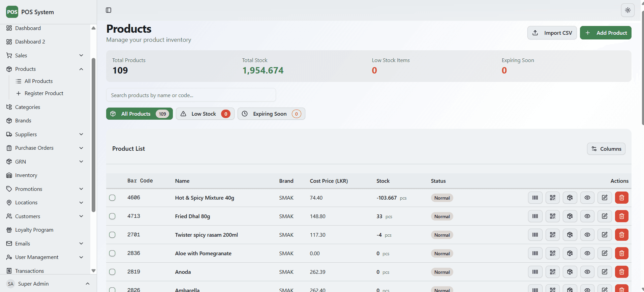644x292 pixels.
Task: View details of Twister spicy rasam 200ml
Action: (x=587, y=235)
